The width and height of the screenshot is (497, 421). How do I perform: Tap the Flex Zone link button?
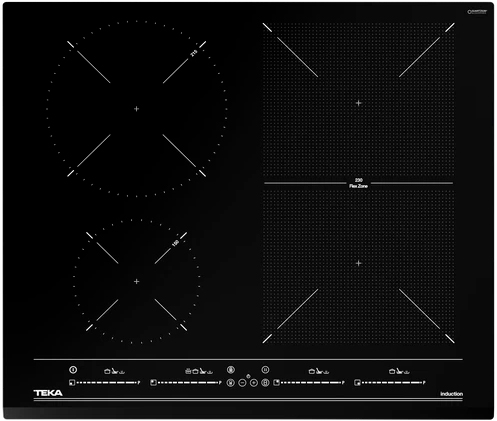pos(265,383)
